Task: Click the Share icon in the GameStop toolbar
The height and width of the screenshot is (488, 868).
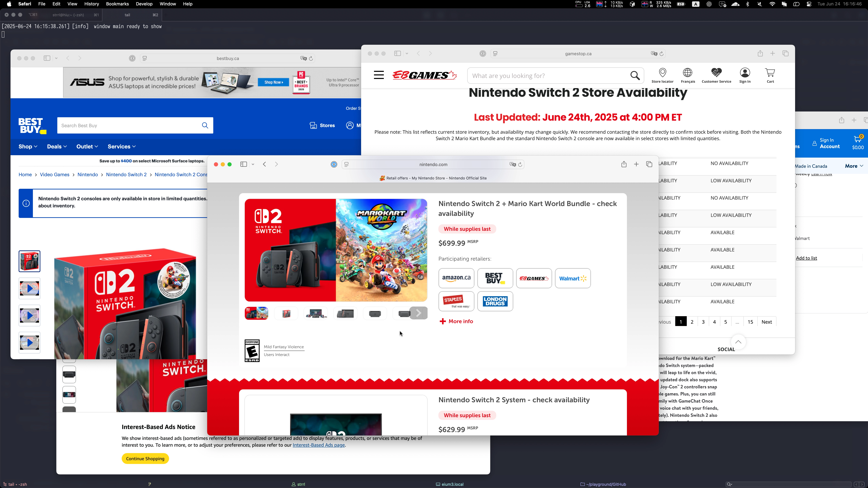Action: click(x=760, y=53)
